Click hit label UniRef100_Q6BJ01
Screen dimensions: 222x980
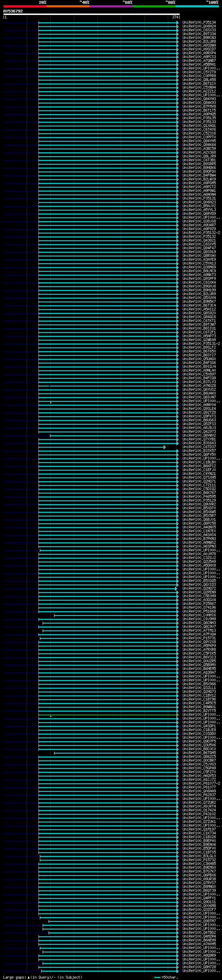[x=199, y=520]
